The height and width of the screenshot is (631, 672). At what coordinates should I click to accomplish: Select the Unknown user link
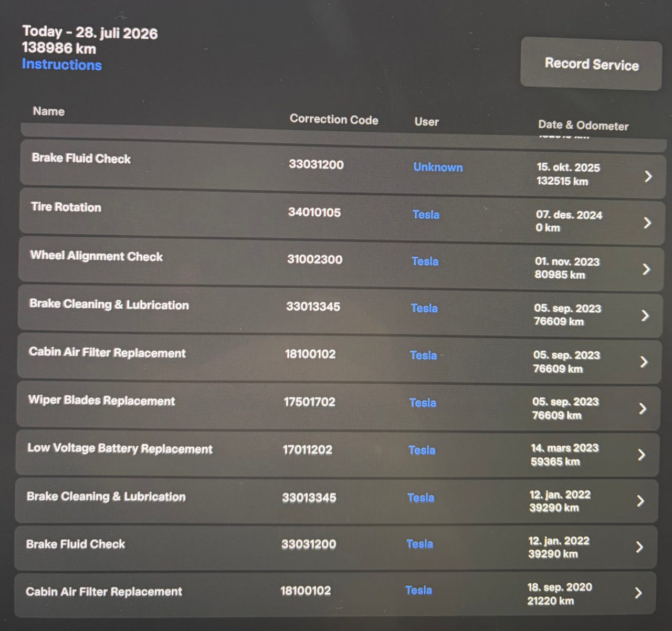[438, 167]
